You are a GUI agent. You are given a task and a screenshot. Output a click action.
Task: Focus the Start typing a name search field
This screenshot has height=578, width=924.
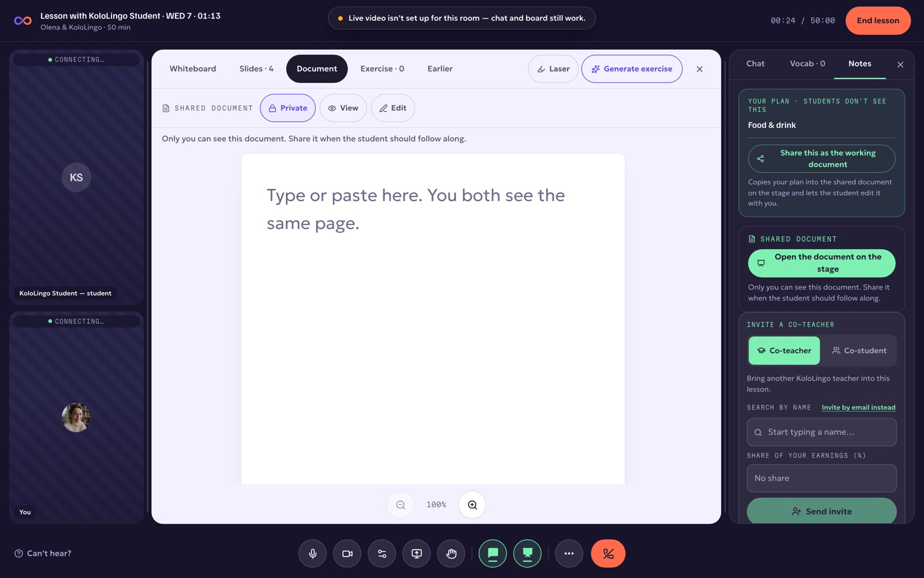pos(822,432)
